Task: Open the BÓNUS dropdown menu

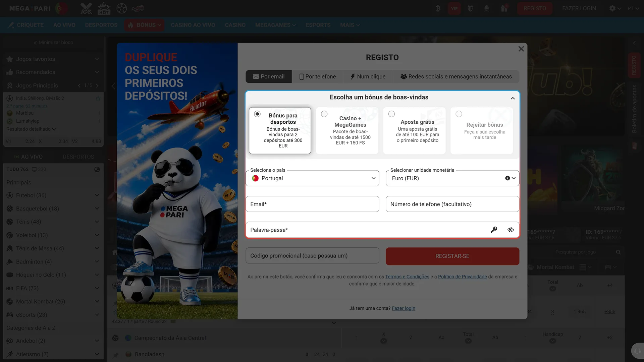Action: (x=145, y=25)
